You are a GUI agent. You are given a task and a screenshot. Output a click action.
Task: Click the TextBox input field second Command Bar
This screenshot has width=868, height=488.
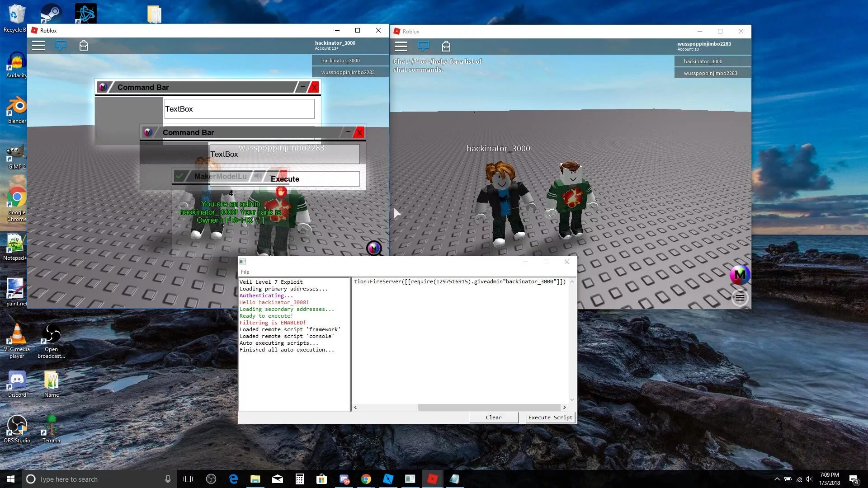pos(284,155)
